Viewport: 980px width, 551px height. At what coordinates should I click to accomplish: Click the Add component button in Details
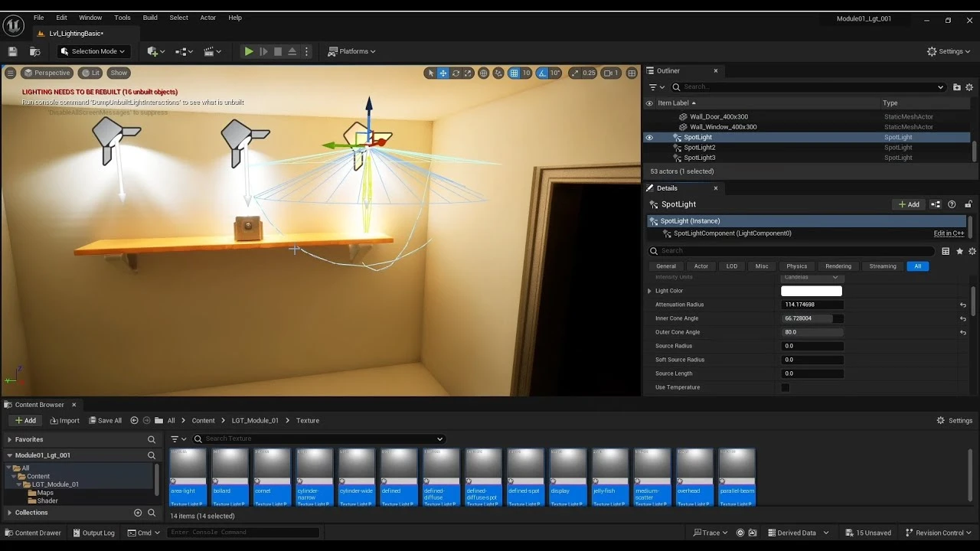click(x=909, y=204)
